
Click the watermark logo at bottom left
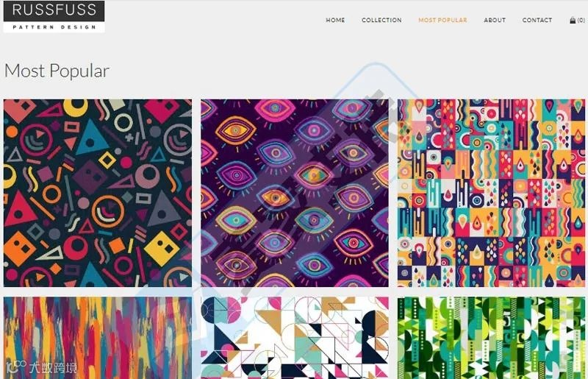(42, 367)
